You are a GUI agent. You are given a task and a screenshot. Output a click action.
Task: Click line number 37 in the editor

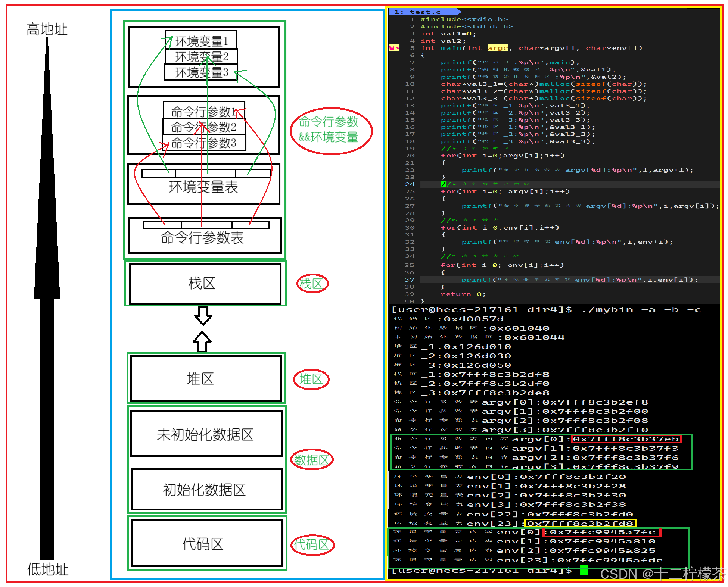[410, 280]
